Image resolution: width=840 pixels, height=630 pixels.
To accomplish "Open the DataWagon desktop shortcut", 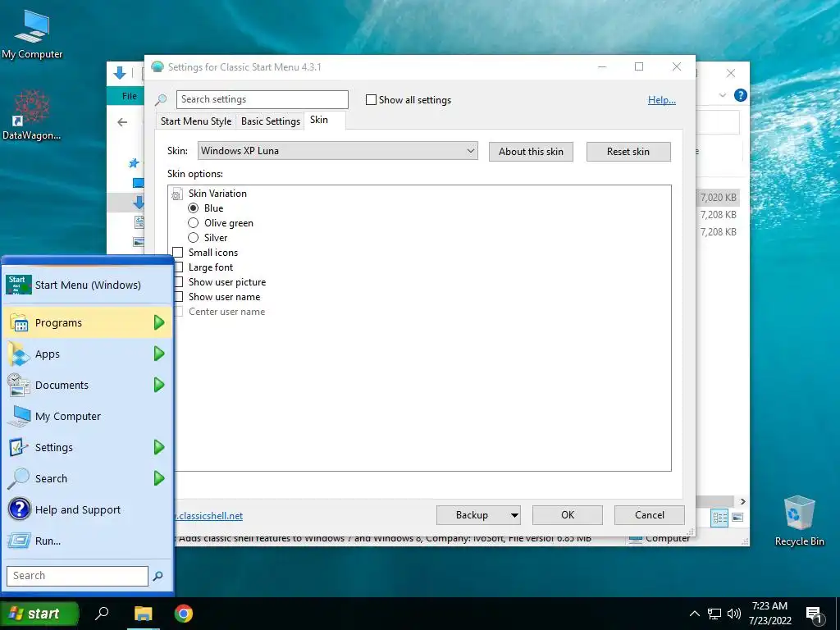I will 31,115.
